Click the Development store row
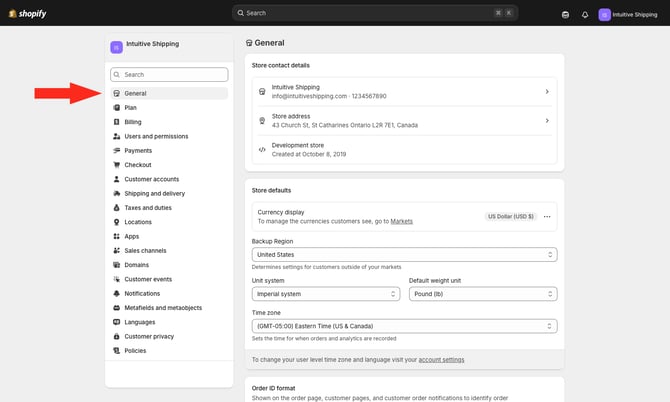The height and width of the screenshot is (402, 670). coord(404,150)
